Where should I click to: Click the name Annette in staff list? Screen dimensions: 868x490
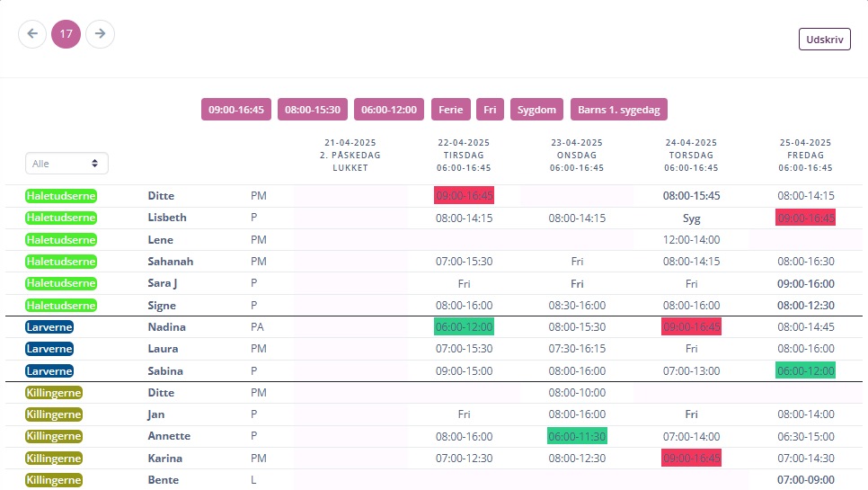[169, 436]
